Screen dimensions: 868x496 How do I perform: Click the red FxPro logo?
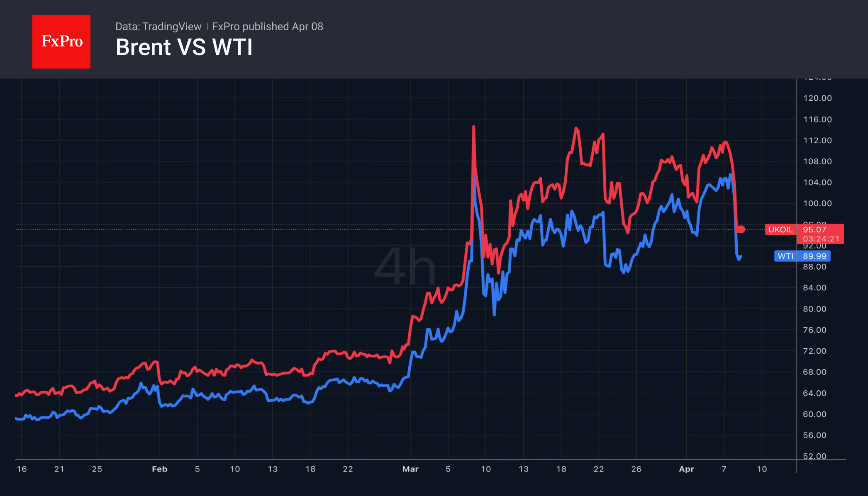pos(61,41)
